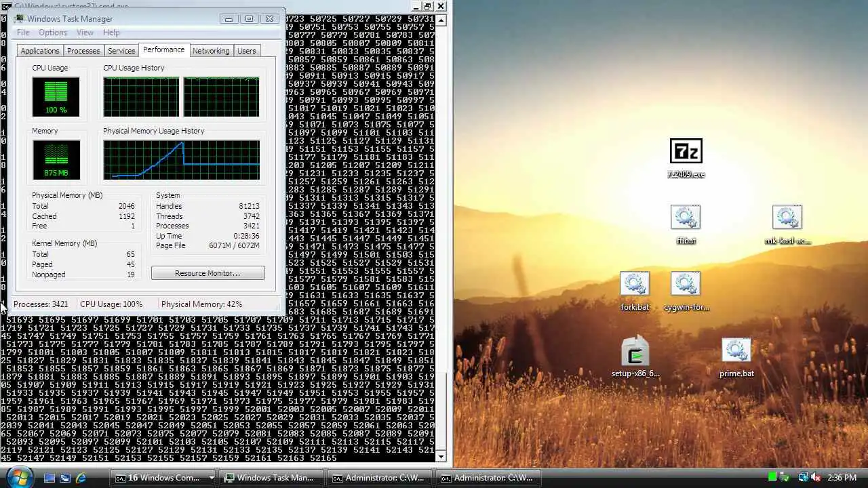Switch to the Processes tab
This screenshot has height=488, width=868.
tap(83, 51)
